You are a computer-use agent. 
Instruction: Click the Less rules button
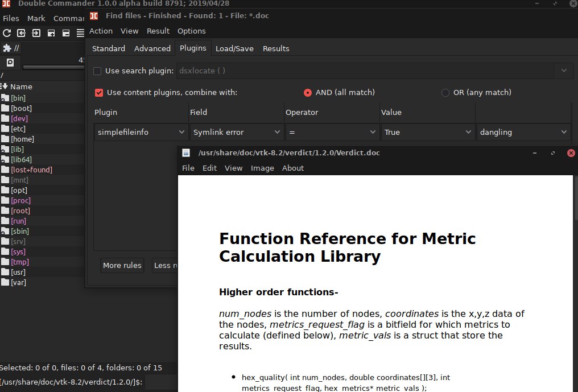pos(165,266)
